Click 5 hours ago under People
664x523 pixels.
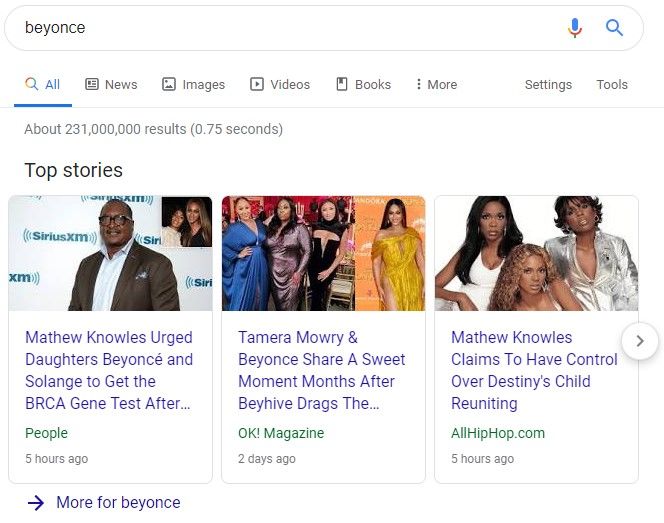click(56, 459)
